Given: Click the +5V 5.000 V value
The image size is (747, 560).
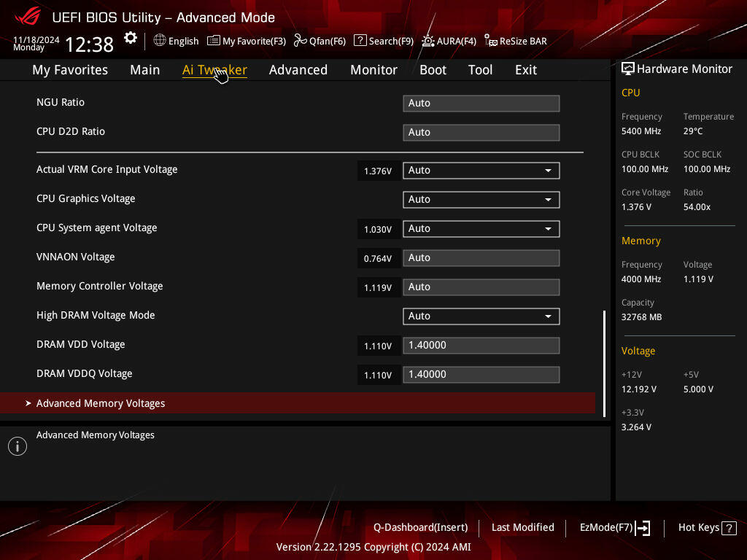Looking at the screenshot, I should point(698,389).
